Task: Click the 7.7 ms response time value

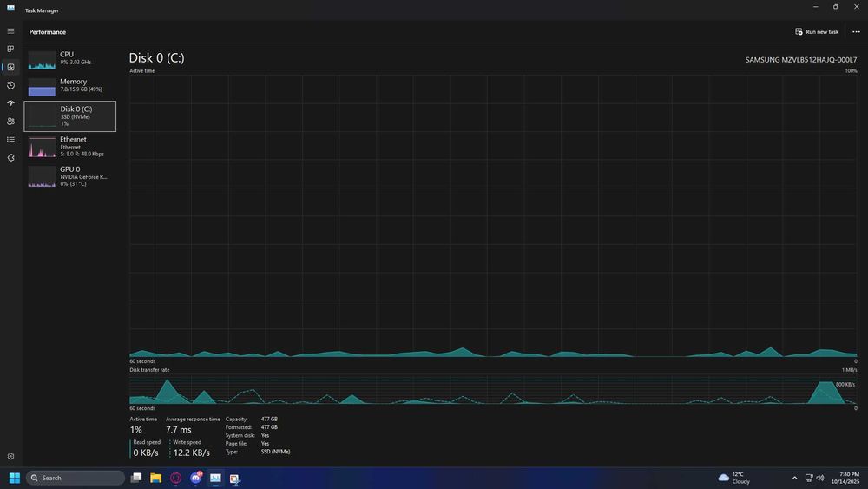Action: coord(178,430)
